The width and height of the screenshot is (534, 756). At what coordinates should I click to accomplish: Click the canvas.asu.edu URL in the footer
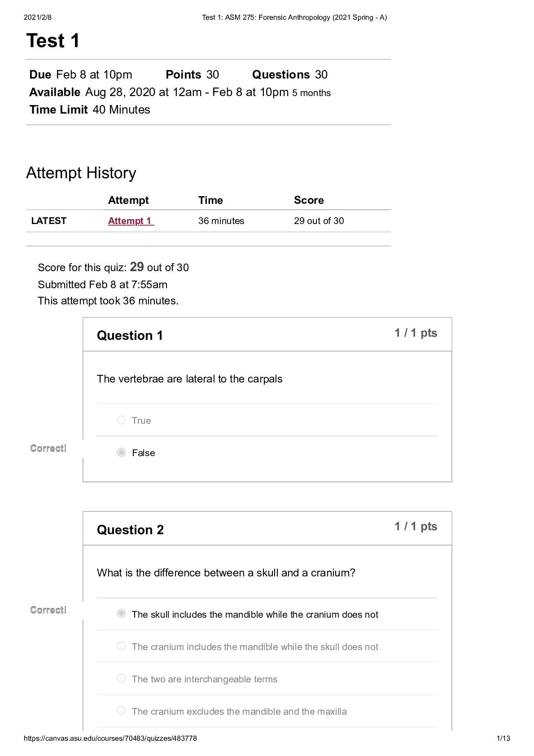click(x=110, y=738)
